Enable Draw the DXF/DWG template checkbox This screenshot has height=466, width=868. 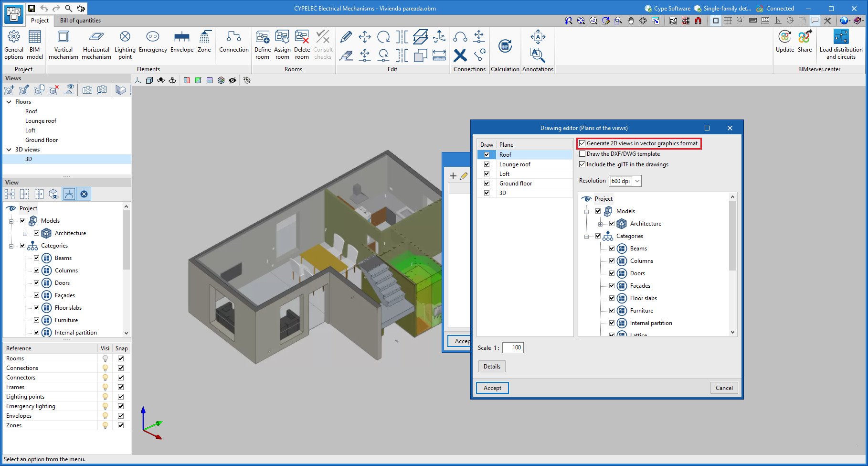tap(582, 154)
